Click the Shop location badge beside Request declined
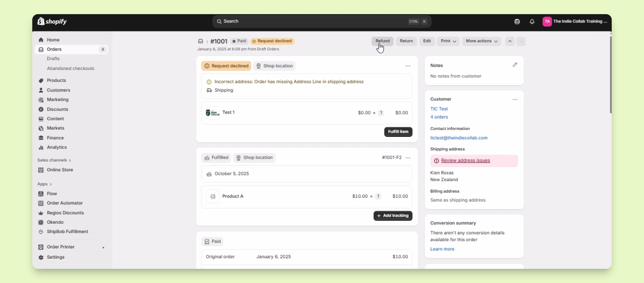 pyautogui.click(x=275, y=66)
